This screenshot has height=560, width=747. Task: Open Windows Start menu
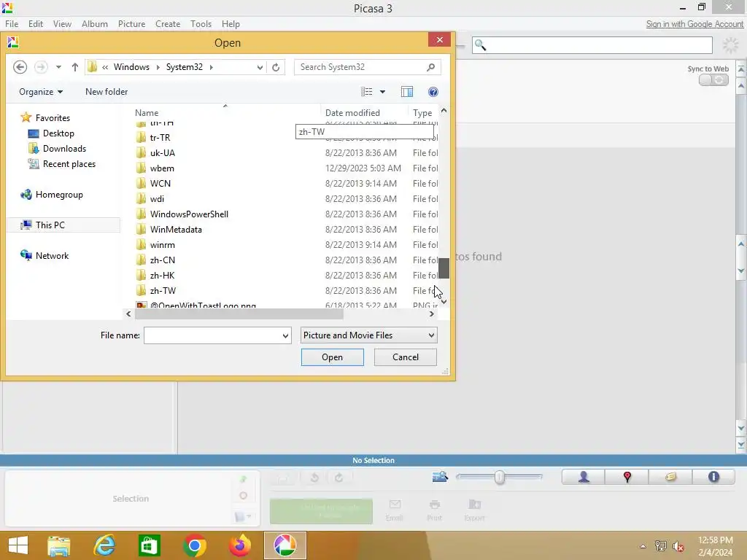coord(18,545)
